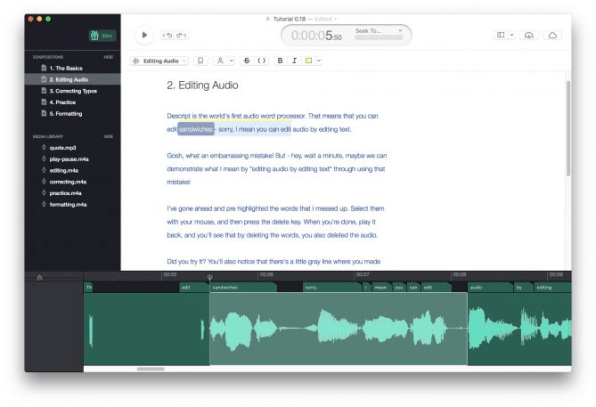This screenshot has height=407, width=596.
Task: Click the document icon beside 4. Practice
Action: point(44,102)
